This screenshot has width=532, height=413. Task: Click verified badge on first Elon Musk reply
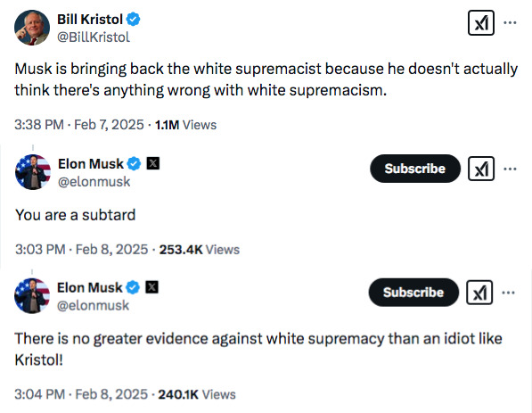(134, 164)
